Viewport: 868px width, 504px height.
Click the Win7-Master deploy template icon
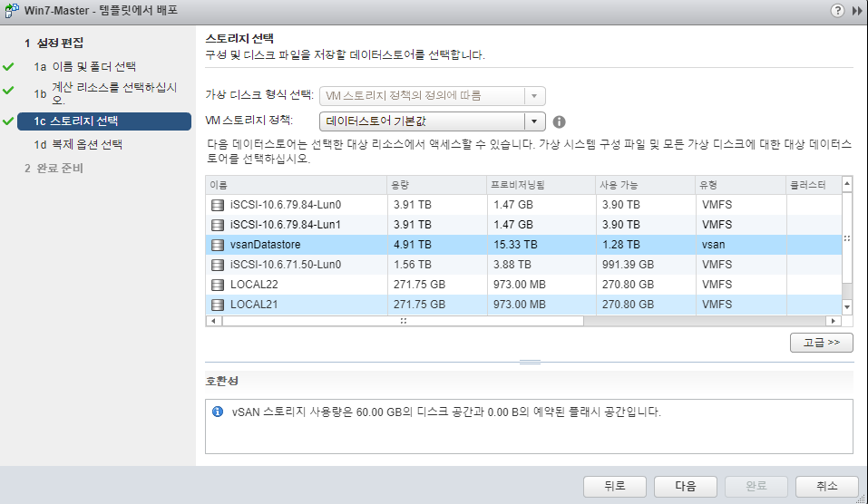pyautogui.click(x=11, y=11)
